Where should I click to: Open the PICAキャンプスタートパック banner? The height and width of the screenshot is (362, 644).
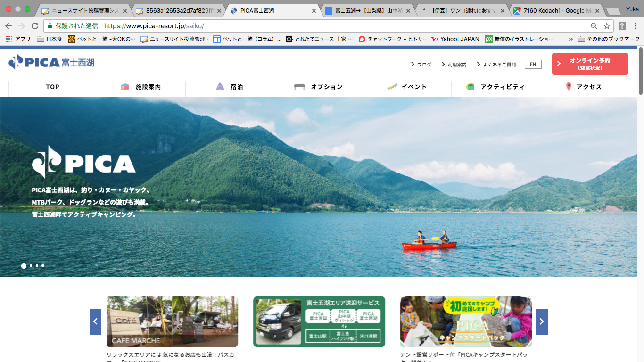466,321
